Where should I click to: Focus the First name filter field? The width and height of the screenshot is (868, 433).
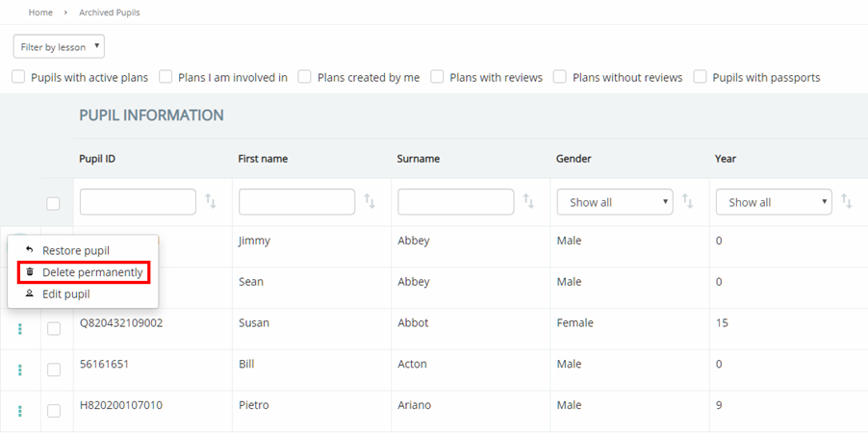296,202
